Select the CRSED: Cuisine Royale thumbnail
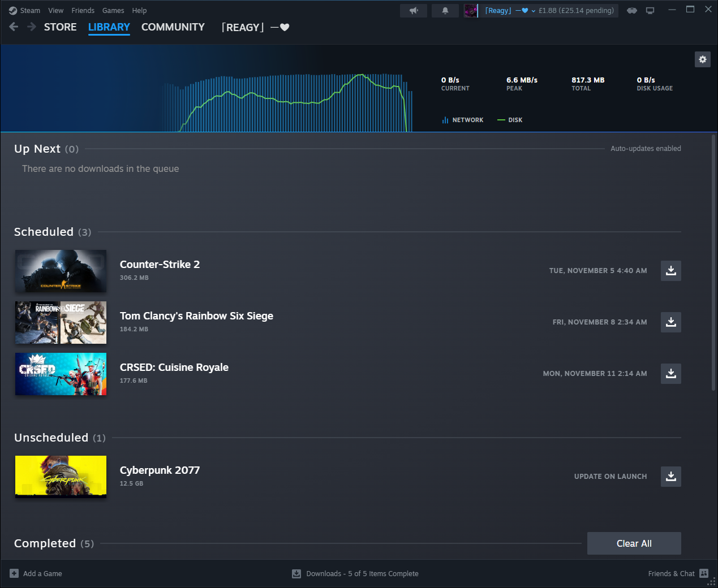The width and height of the screenshot is (718, 588). click(x=61, y=374)
